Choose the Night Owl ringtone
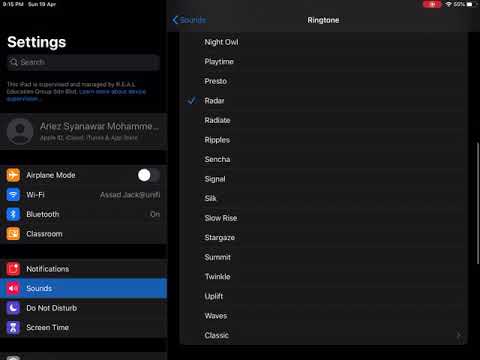 [x=323, y=42]
